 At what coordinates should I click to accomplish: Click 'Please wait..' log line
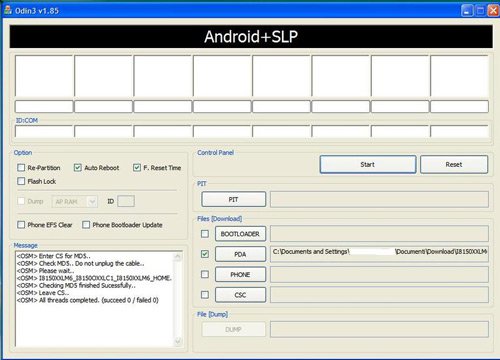pyautogui.click(x=45, y=271)
